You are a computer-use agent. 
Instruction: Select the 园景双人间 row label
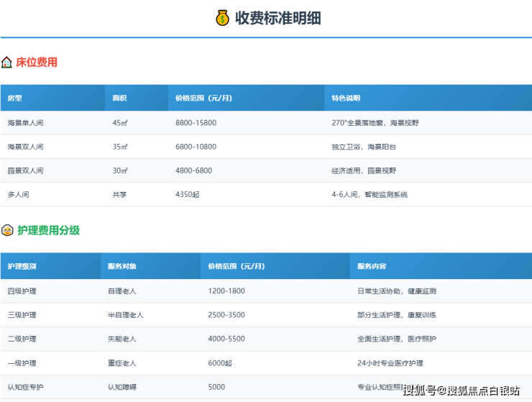pos(25,170)
